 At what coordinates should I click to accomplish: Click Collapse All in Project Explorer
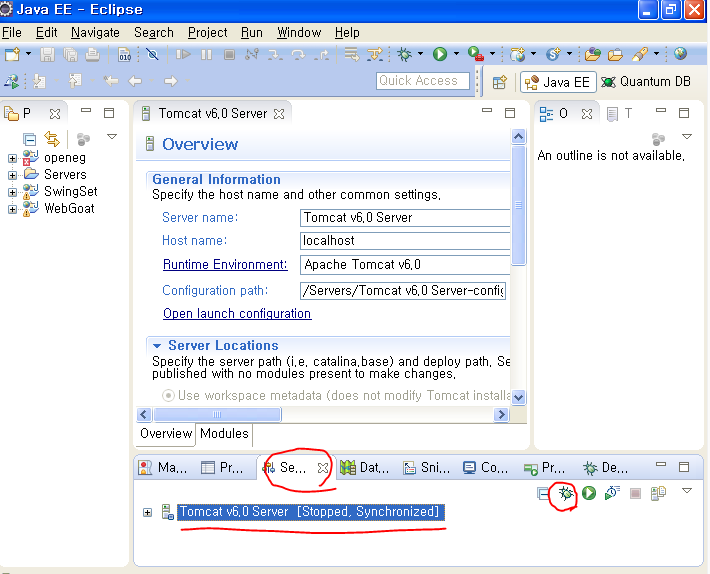coord(30,139)
